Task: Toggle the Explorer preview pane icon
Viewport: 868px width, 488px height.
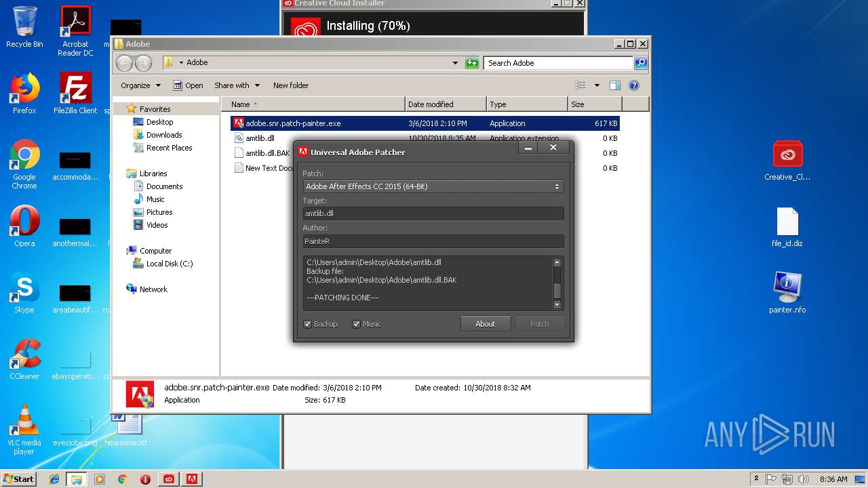Action: [x=615, y=85]
